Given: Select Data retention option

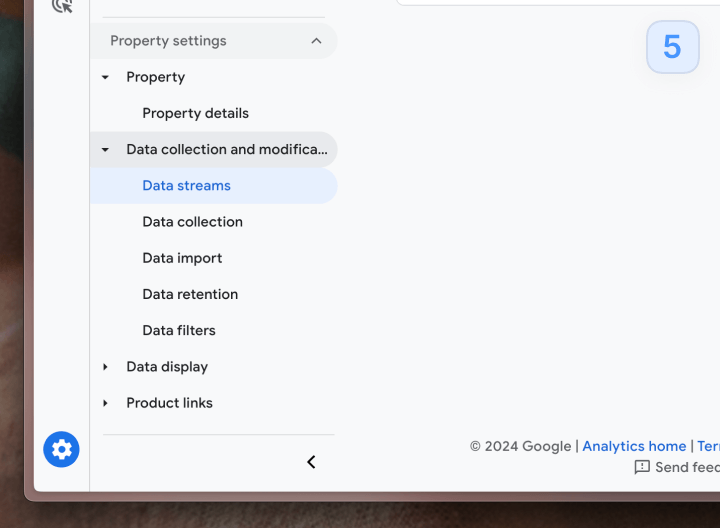Looking at the screenshot, I should (190, 294).
